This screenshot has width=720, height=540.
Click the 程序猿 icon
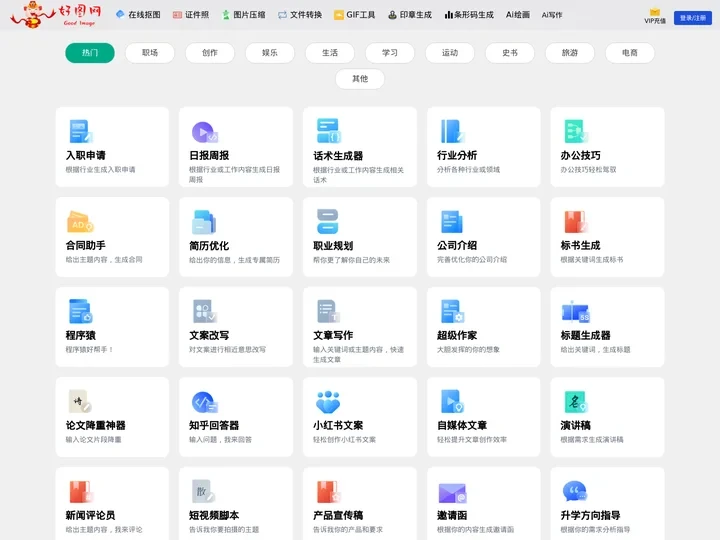(81, 311)
